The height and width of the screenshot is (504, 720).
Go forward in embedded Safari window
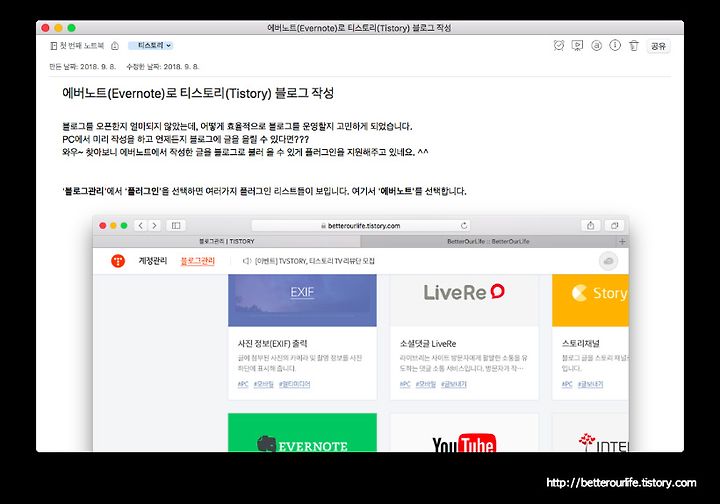(154, 225)
